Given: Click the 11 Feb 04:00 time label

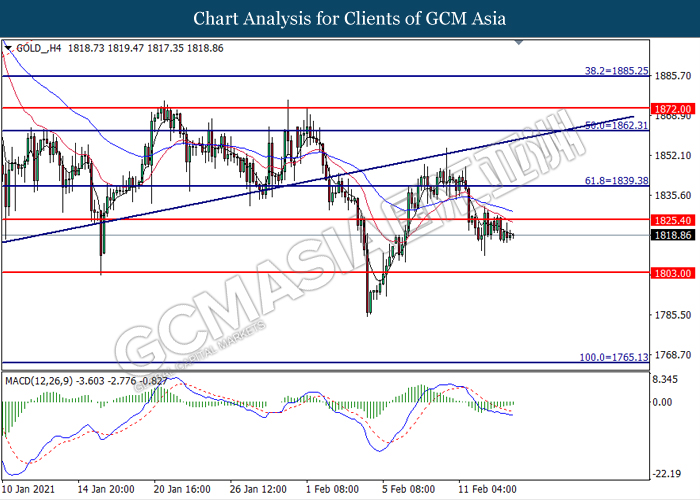Looking at the screenshot, I should 488,490.
